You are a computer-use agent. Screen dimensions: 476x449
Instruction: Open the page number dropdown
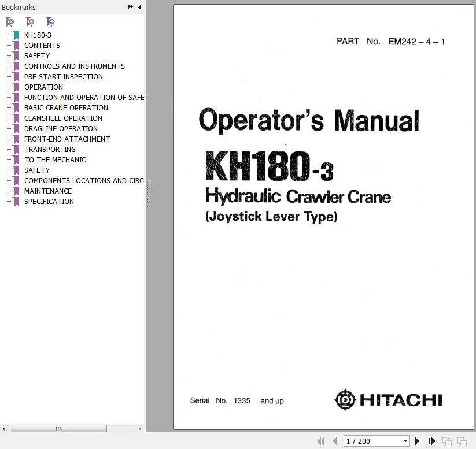[405, 441]
